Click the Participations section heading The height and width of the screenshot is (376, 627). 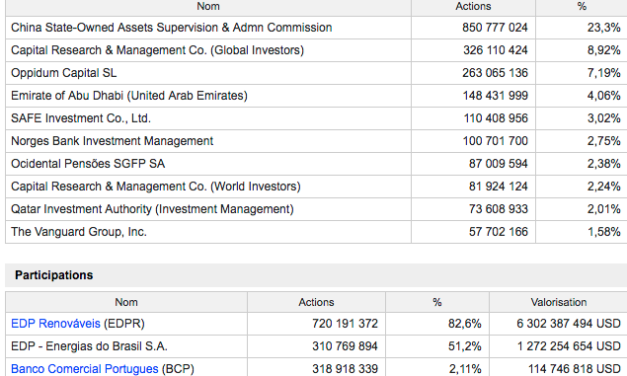[x=54, y=275]
